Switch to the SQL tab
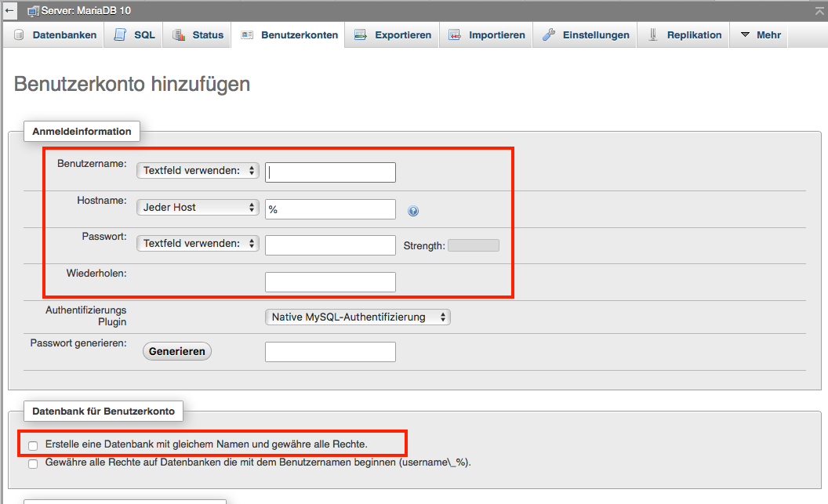The width and height of the screenshot is (828, 504). [135, 35]
